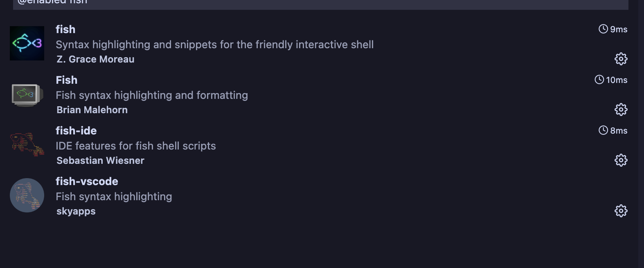
Task: Click publisher name Z. Grace Moreau
Action: (95, 59)
